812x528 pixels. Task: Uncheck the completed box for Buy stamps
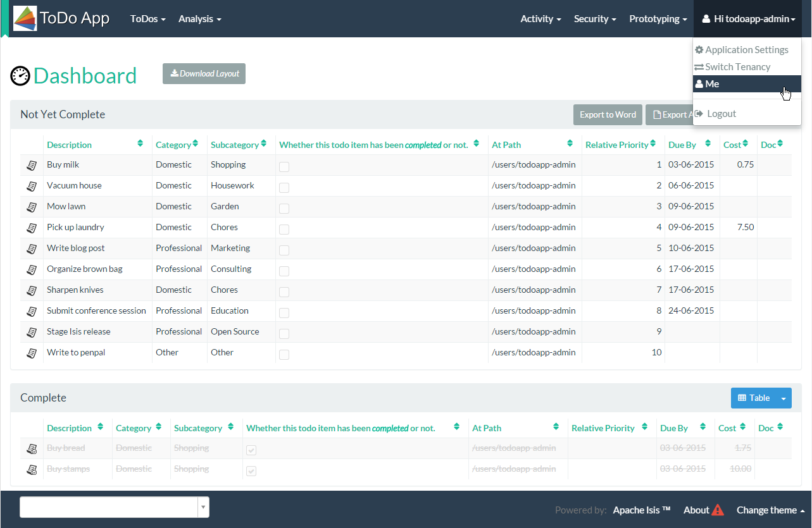tap(251, 471)
